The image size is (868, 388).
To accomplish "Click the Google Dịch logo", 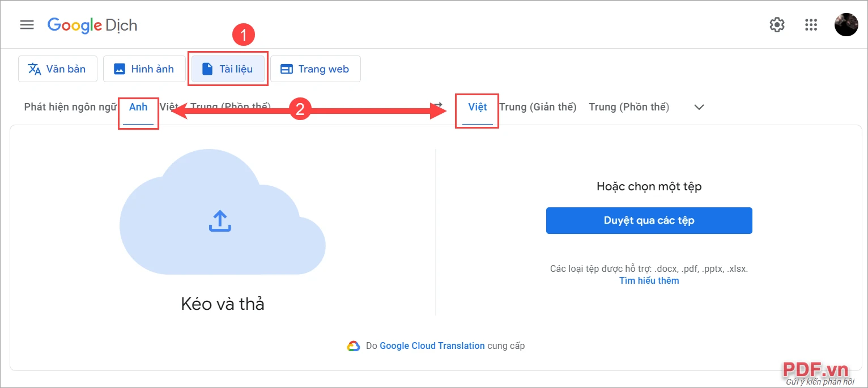I will (x=92, y=25).
